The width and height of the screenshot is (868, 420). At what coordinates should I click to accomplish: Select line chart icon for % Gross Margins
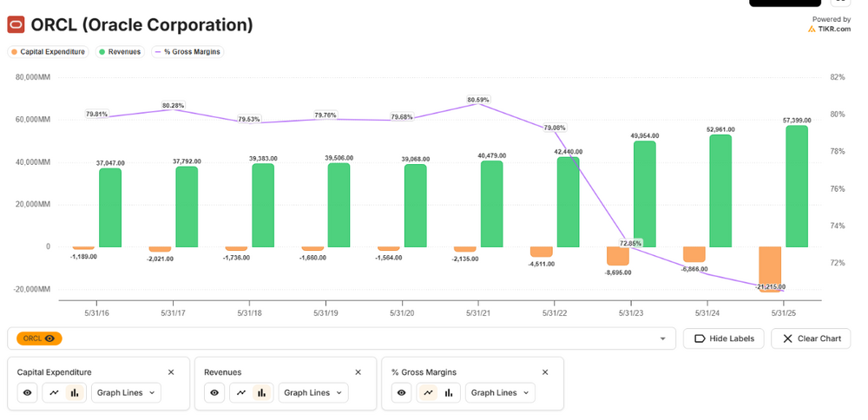pyautogui.click(x=428, y=393)
